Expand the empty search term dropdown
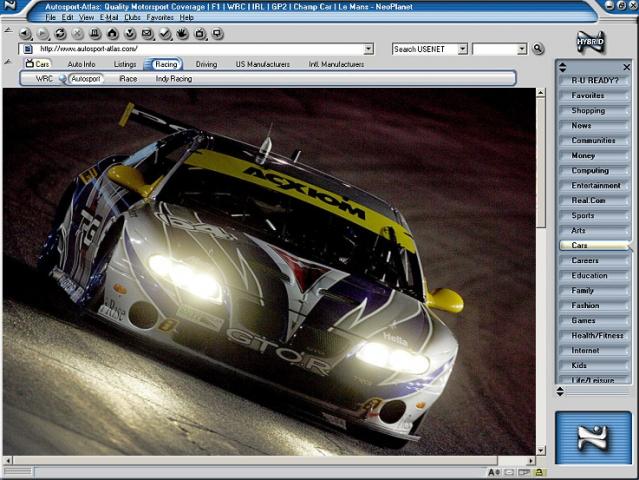639x480 pixels. [521, 48]
